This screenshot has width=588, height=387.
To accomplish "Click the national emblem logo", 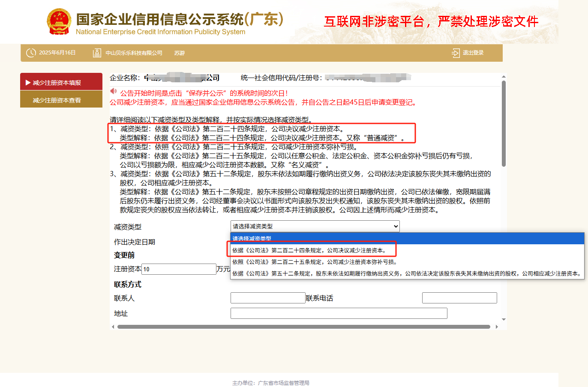I will click(59, 22).
